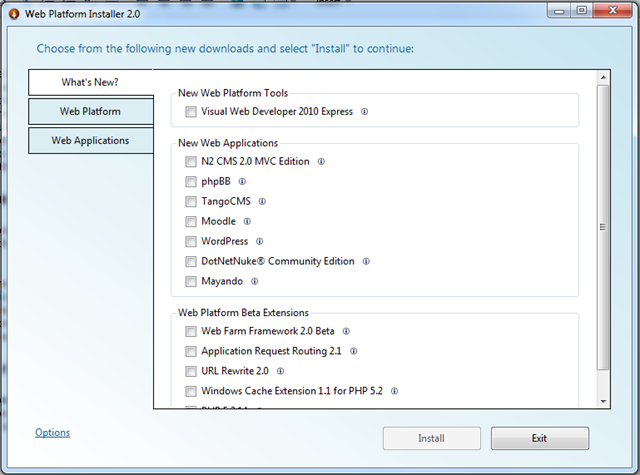
Task: Tick Application Request Routing 2.1 checkbox
Action: pos(191,351)
